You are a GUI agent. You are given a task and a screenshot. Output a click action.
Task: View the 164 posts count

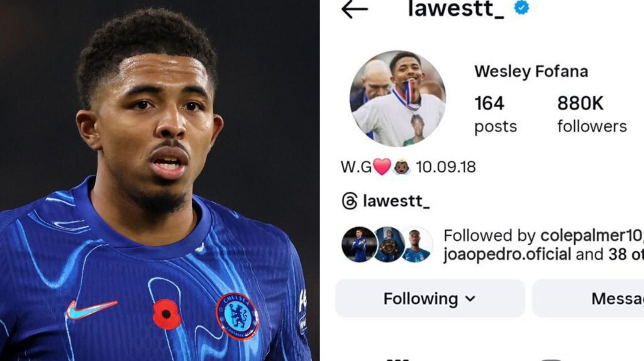coord(496,114)
